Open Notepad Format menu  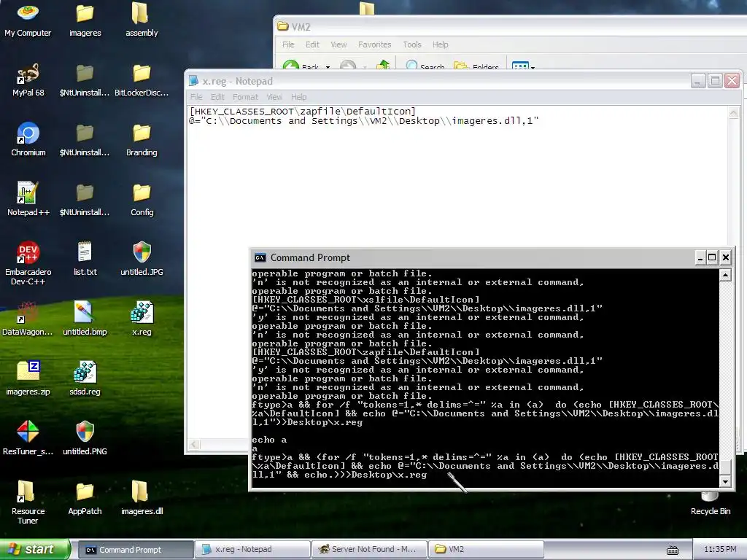(x=245, y=97)
